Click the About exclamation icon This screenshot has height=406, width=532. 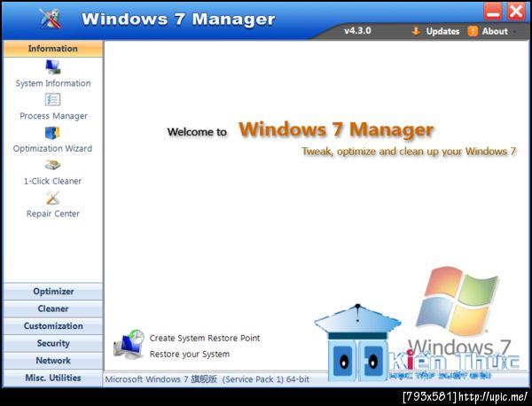[x=473, y=31]
